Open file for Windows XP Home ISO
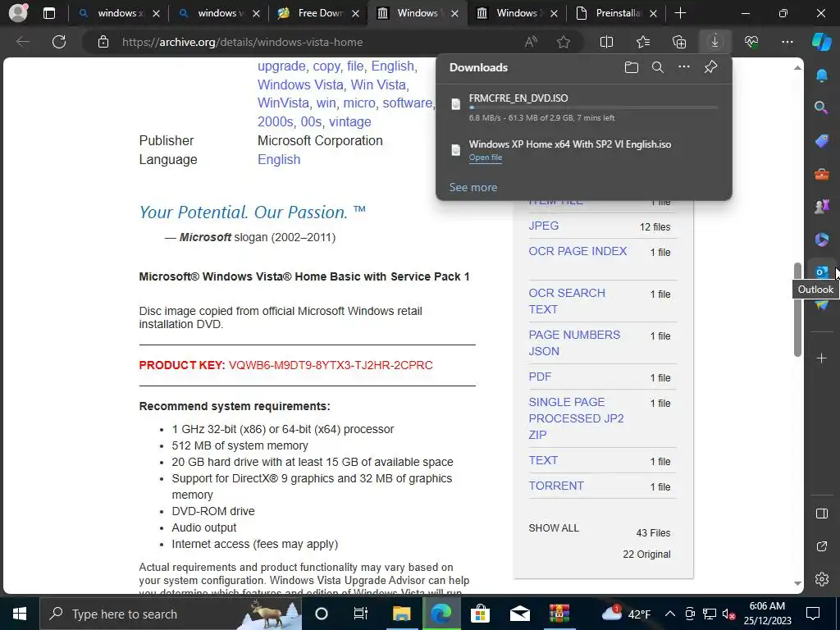Screen dimensions: 840x630 coord(486,157)
